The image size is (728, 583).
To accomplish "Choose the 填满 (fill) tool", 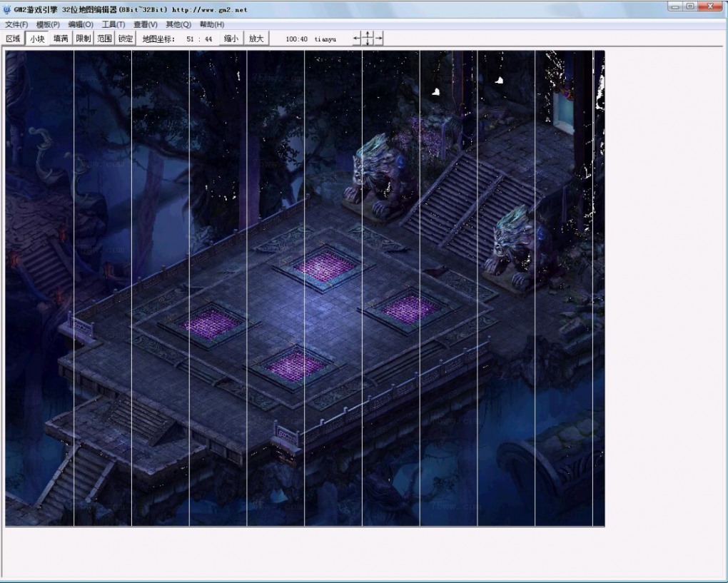I will click(x=61, y=39).
